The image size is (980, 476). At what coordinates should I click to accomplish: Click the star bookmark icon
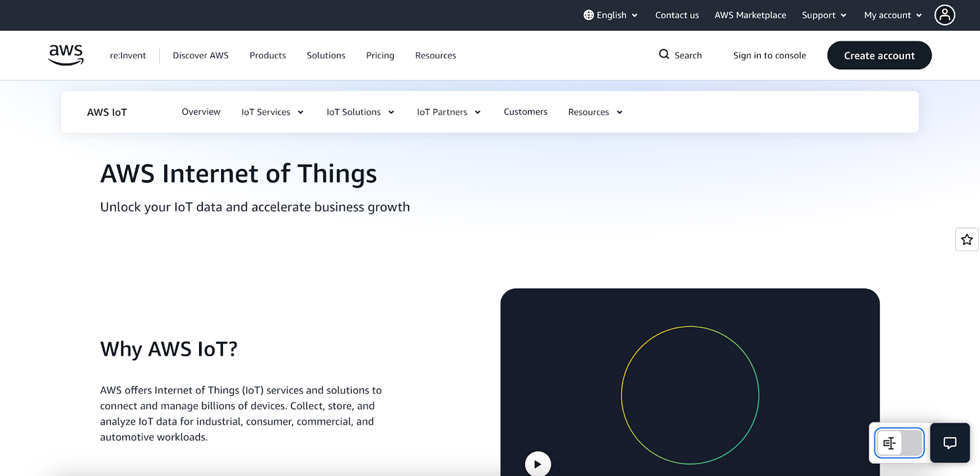[x=967, y=240]
